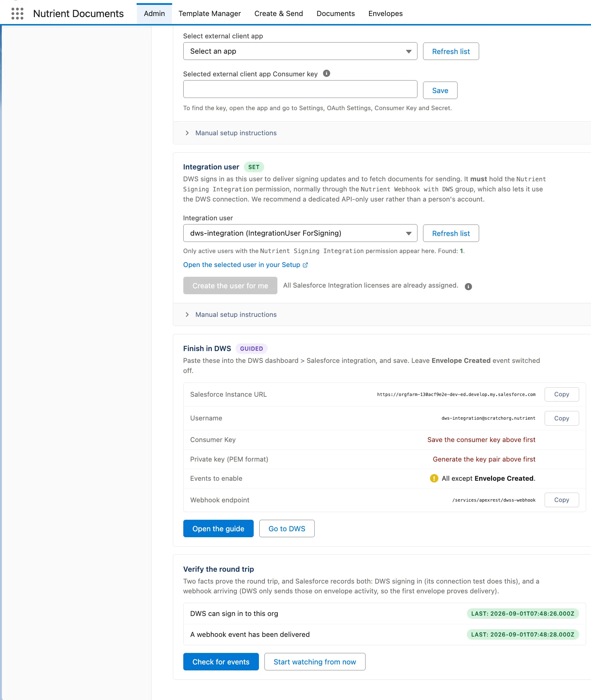Open the Integration user dropdown

pos(300,233)
